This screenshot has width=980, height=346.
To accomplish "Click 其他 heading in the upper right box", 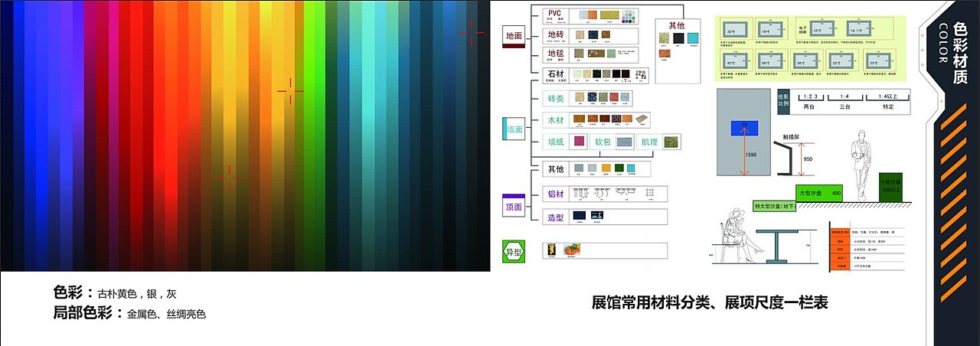I will coord(676,26).
